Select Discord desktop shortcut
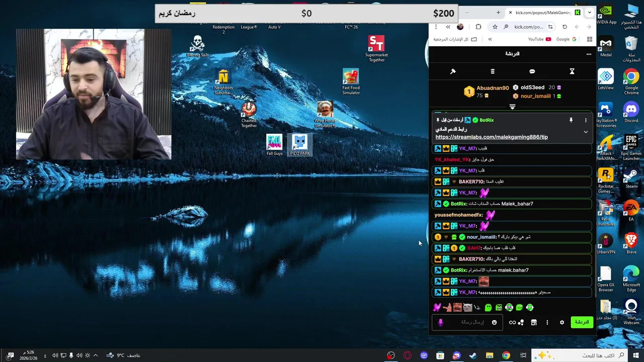 pos(631,113)
